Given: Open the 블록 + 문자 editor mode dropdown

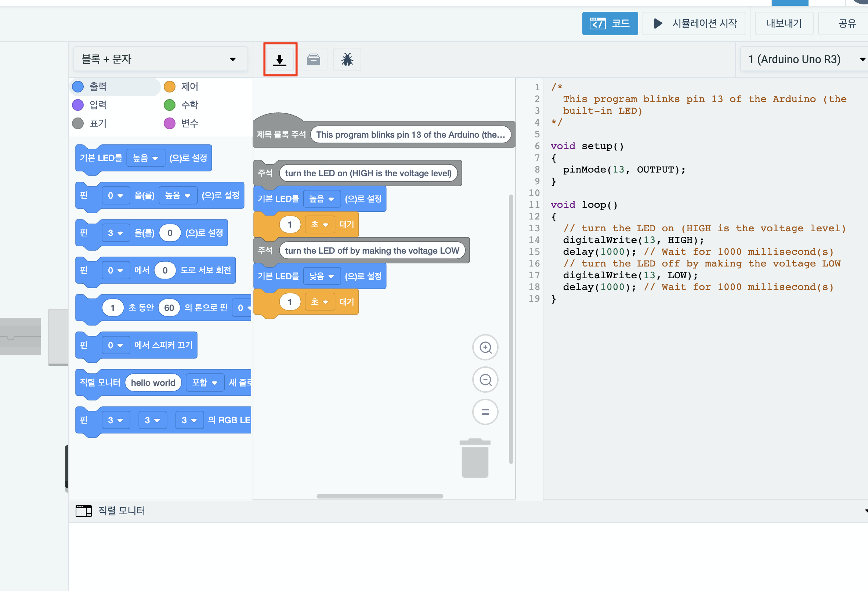Looking at the screenshot, I should 160,59.
